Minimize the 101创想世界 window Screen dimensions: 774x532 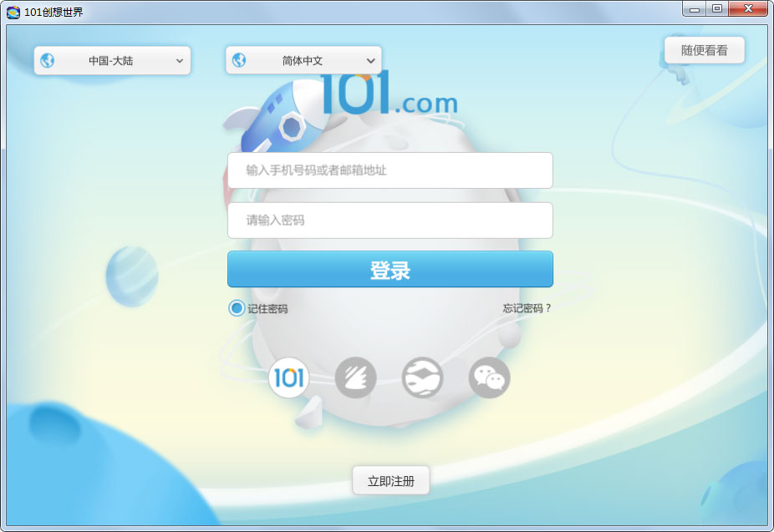[x=695, y=9]
